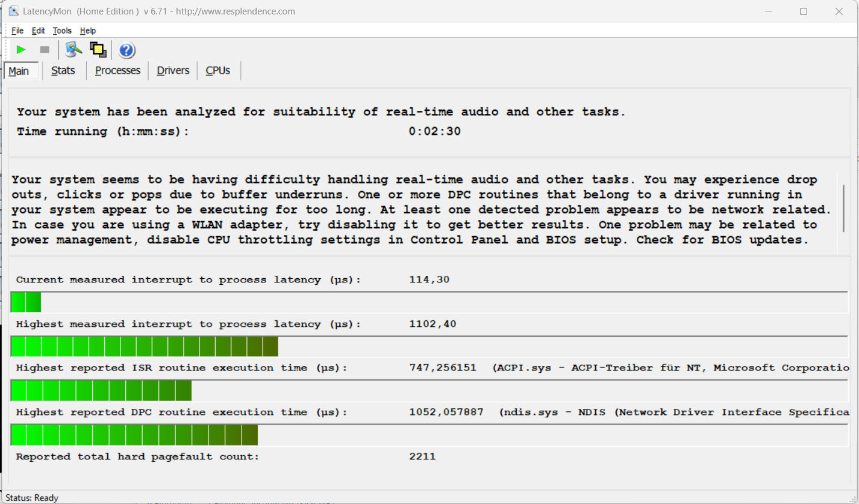Open the options icon in the toolbar
Screen dimensions: 859x504
73,49
